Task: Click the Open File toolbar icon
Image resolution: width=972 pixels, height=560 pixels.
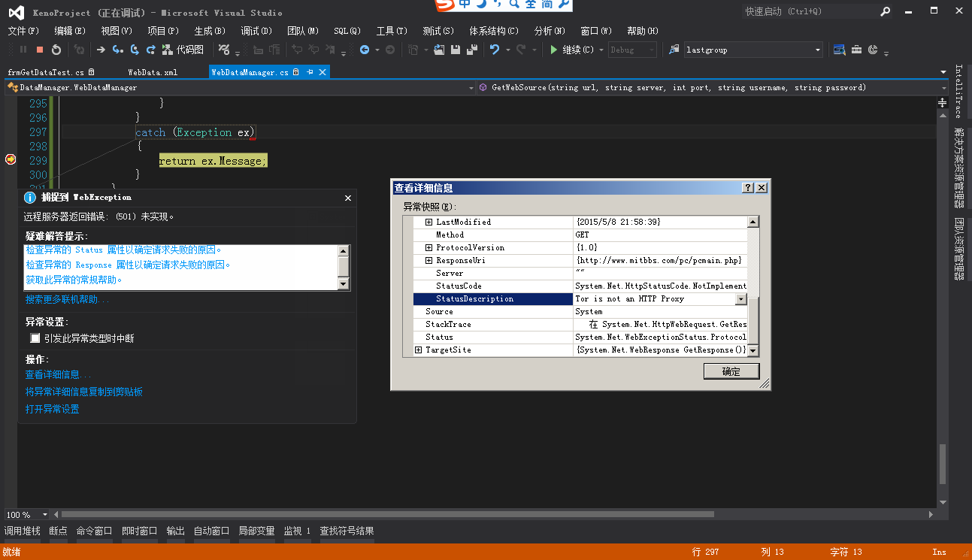Action: [x=440, y=50]
